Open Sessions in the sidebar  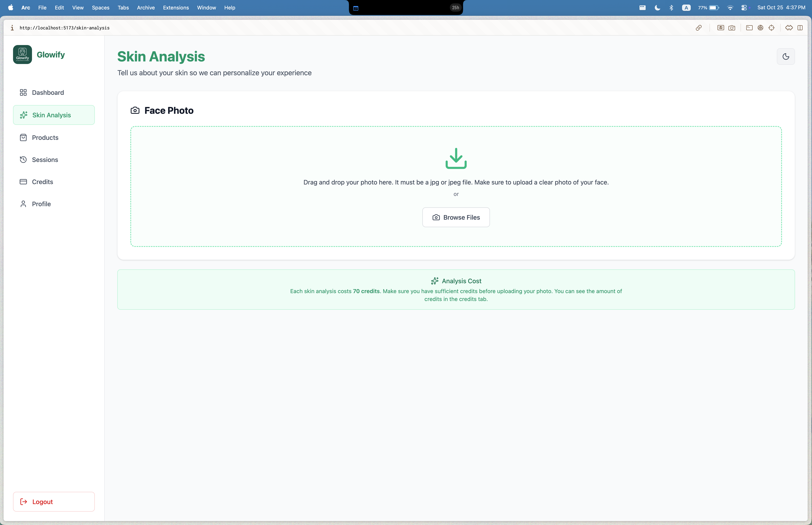[x=45, y=160]
